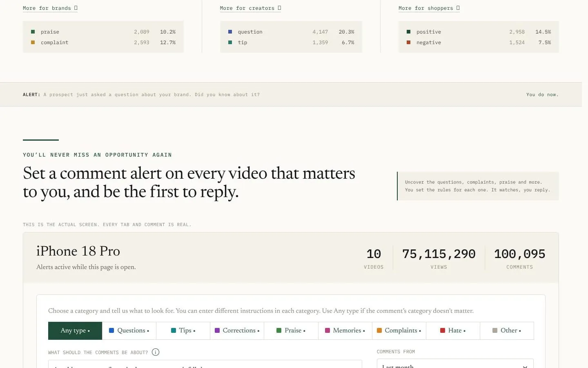Click the "COMMENTS FROM" label
The width and height of the screenshot is (588, 368).
pyautogui.click(x=396, y=352)
